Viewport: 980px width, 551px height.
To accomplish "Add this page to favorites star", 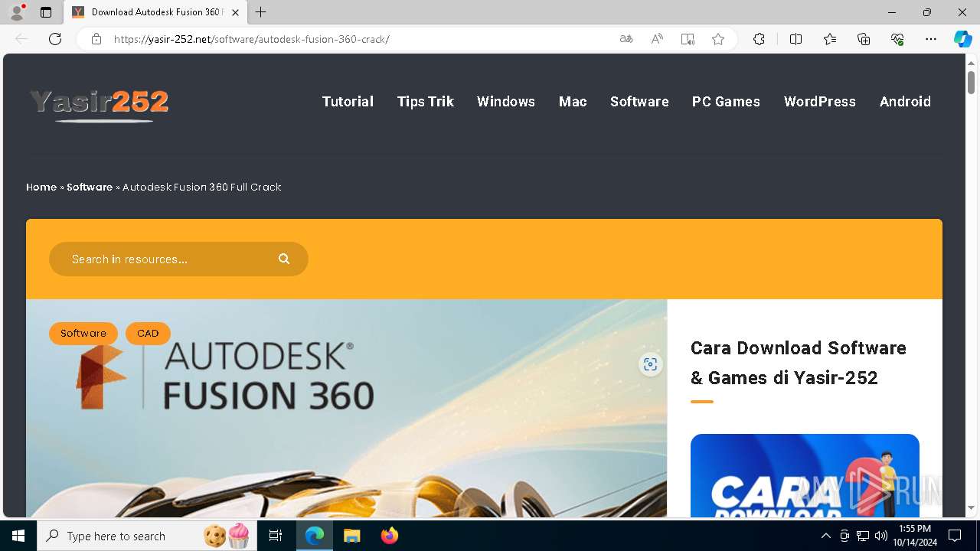I will click(x=718, y=39).
